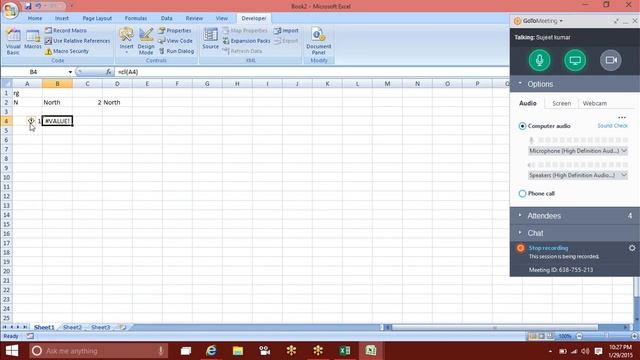The width and height of the screenshot is (640, 360).
Task: Select Computer audio option
Action: 522,126
